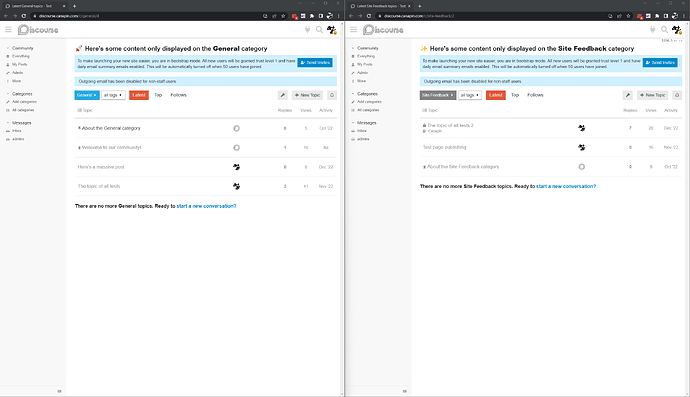
Task: Open Everything in General window sidebar
Action: click(21, 56)
